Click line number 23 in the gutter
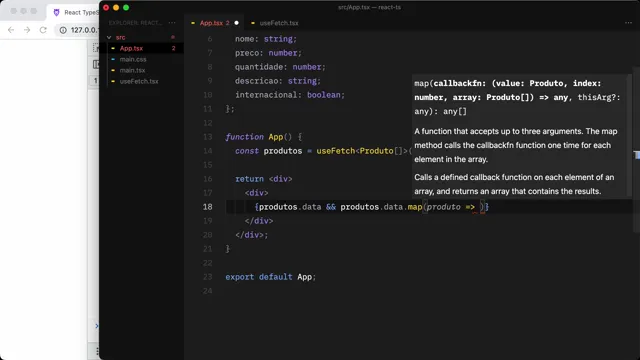 click(x=208, y=277)
